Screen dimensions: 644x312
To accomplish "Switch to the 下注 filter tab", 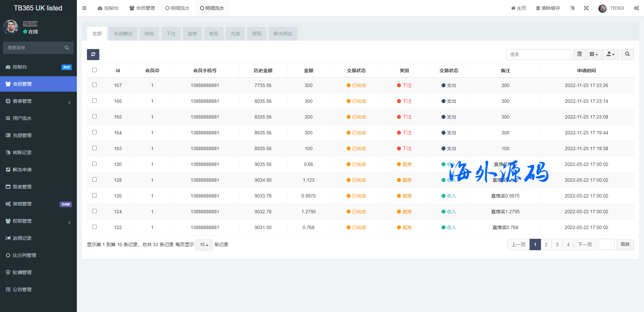I will [x=170, y=34].
